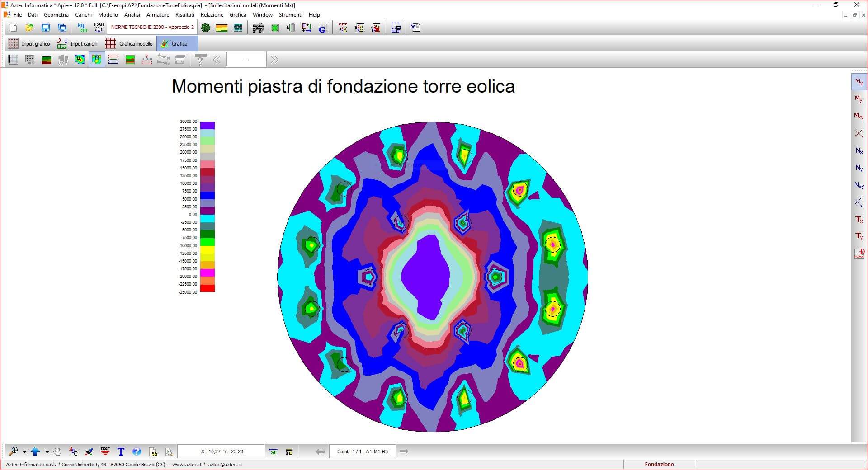Switch to the Grafica modello tab
Viewport: 868px width, 470px height.
(130, 44)
